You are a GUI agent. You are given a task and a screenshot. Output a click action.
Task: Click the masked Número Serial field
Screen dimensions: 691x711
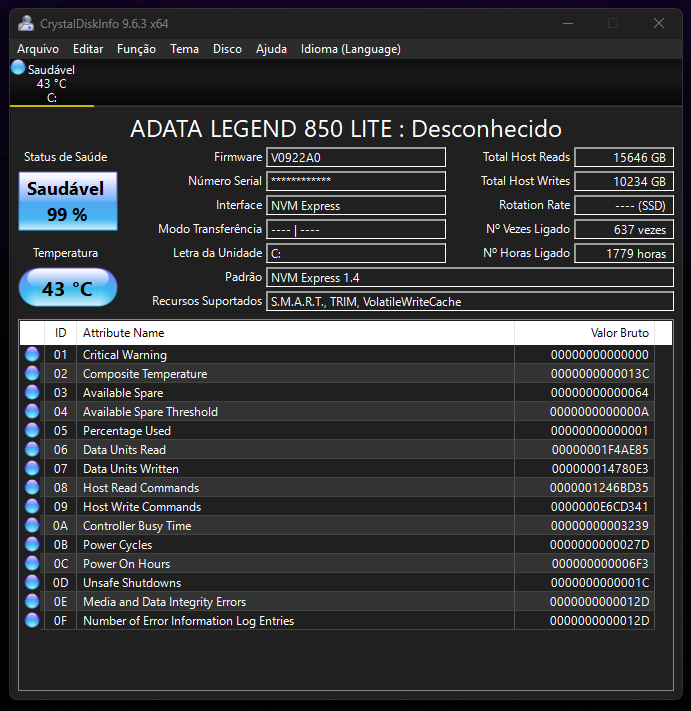(x=356, y=181)
